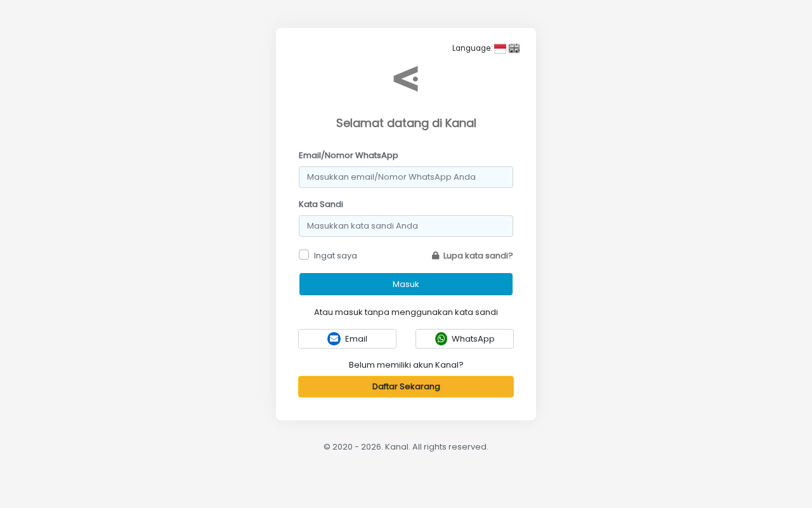The image size is (812, 508).
Task: Click the Selamat datang di Kanal heading
Action: point(406,123)
